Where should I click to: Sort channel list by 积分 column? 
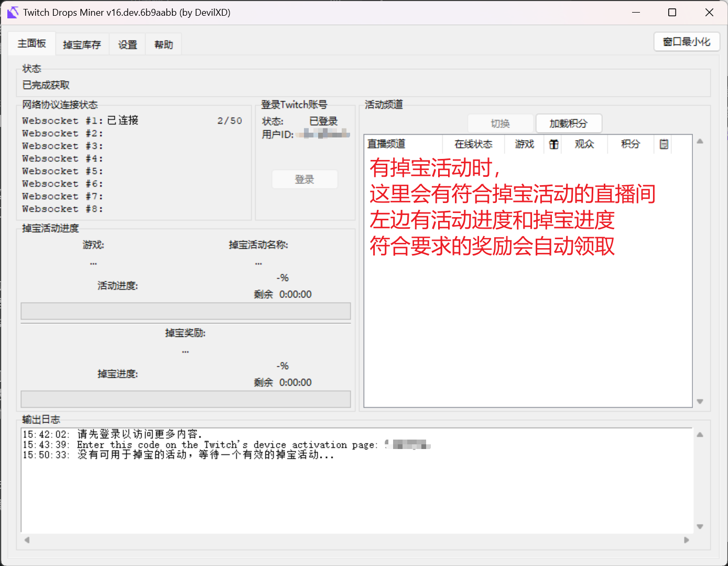point(631,144)
